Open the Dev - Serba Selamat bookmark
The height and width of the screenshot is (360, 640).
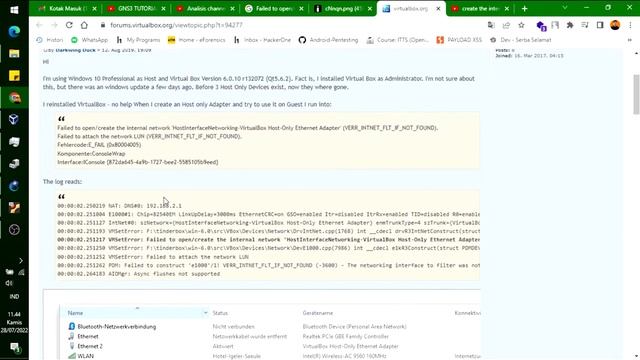coord(520,40)
